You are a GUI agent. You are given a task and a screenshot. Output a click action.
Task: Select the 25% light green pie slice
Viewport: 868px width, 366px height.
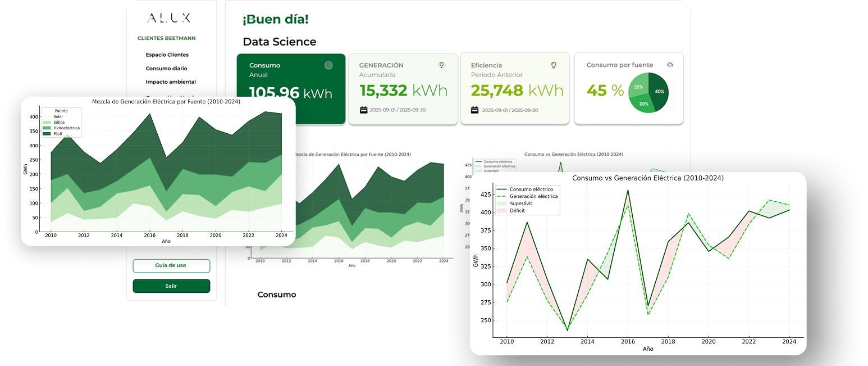click(638, 87)
